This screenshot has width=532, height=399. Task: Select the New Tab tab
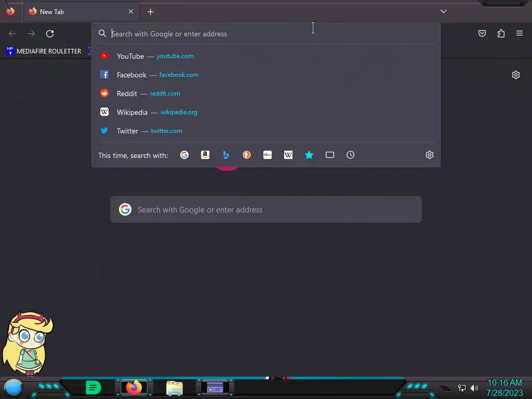(x=81, y=11)
